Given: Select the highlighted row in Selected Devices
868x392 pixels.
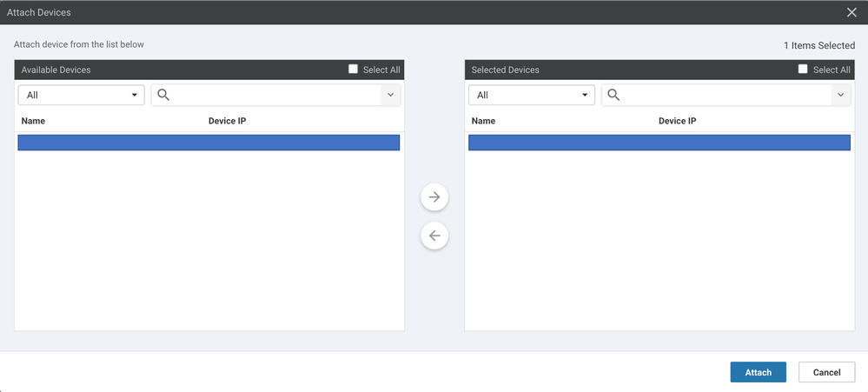Looking at the screenshot, I should point(659,143).
